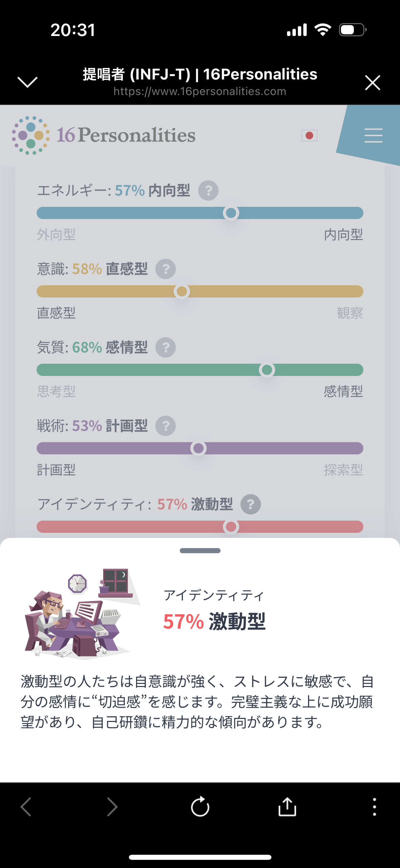Click the アイデンティティ help question mark icon
This screenshot has height=868, width=400.
[250, 504]
